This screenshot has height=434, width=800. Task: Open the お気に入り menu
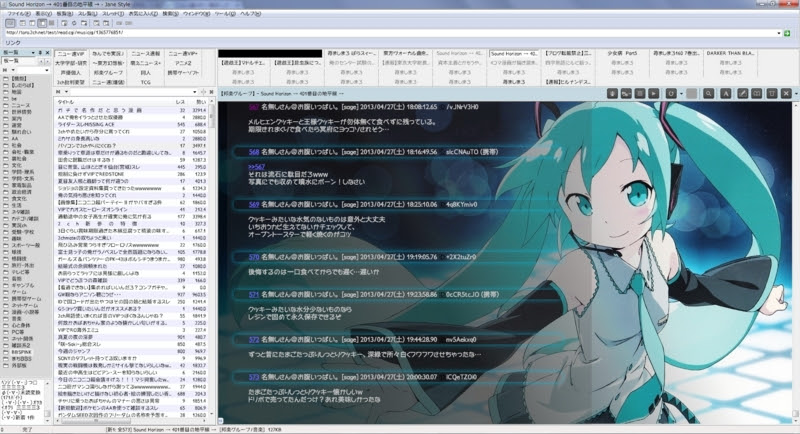pos(143,14)
